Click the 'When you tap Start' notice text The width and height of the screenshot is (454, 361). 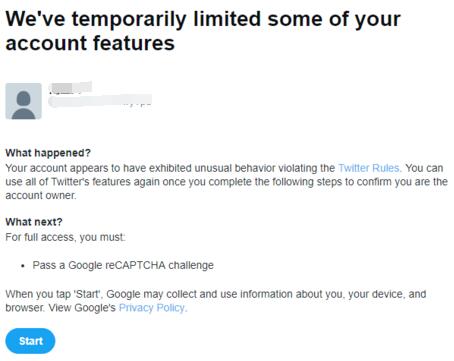click(x=216, y=294)
